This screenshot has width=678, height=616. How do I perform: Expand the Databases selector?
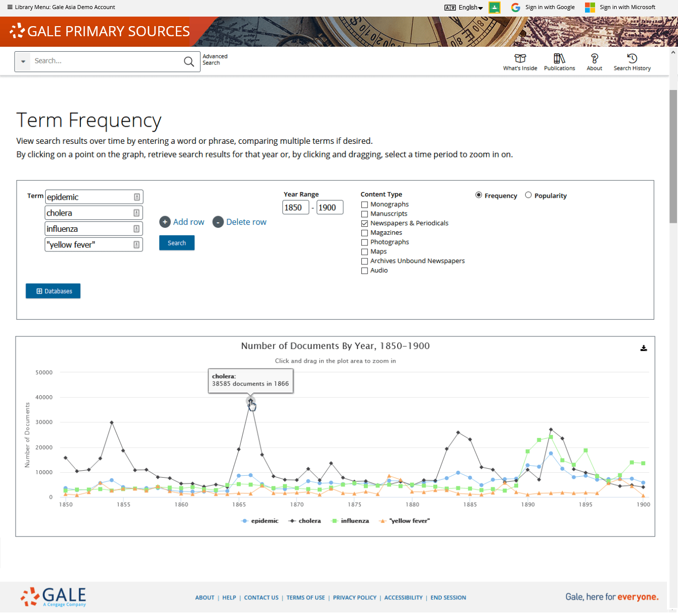(53, 291)
